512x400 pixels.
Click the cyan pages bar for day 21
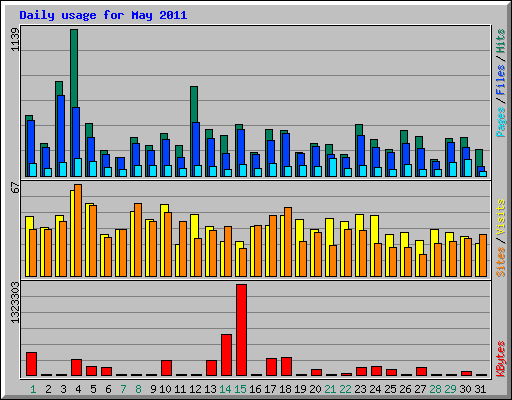(x=333, y=167)
